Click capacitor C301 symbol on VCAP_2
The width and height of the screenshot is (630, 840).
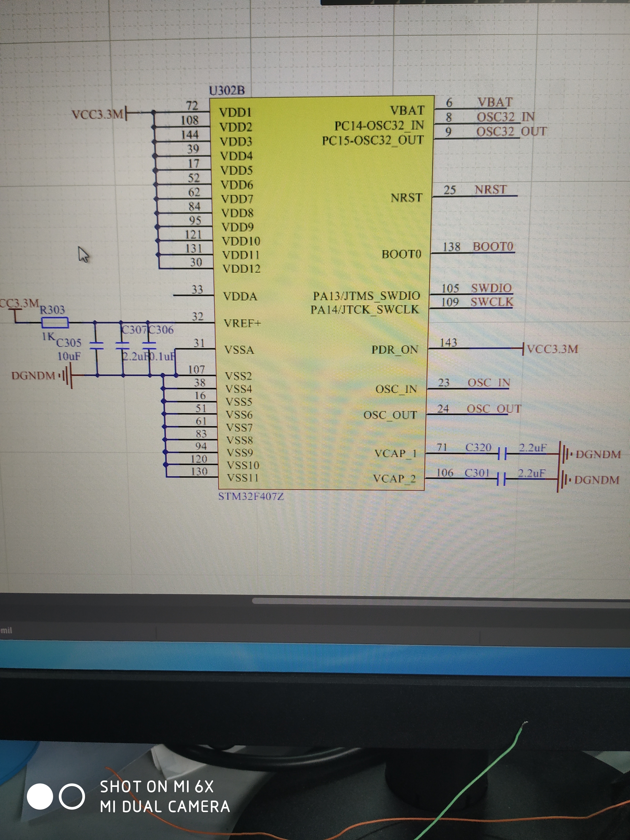501,479
